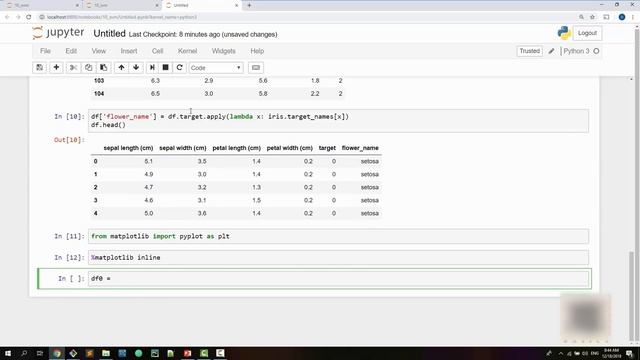Click the kernel idle circle indicator
This screenshot has width=640, height=360.
point(596,51)
